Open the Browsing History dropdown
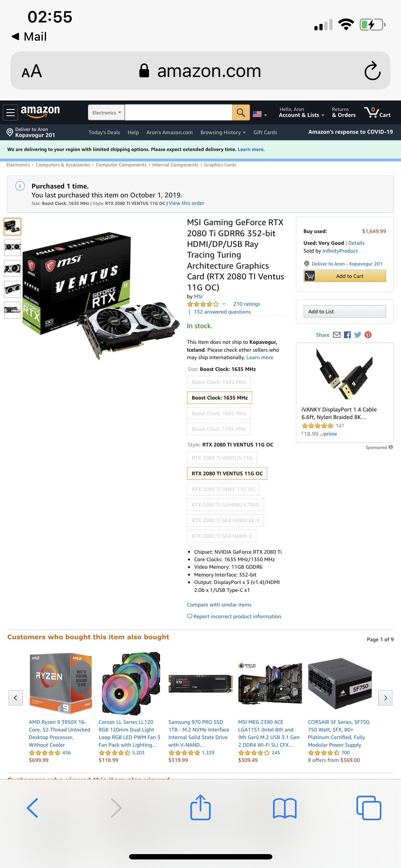Screen dimensions: 401x868 pos(223,132)
